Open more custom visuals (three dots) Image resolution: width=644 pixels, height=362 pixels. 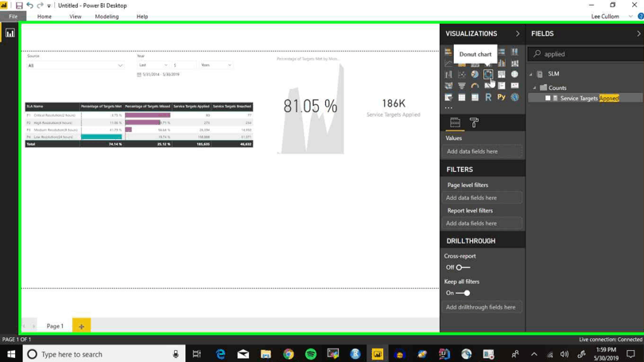click(448, 107)
